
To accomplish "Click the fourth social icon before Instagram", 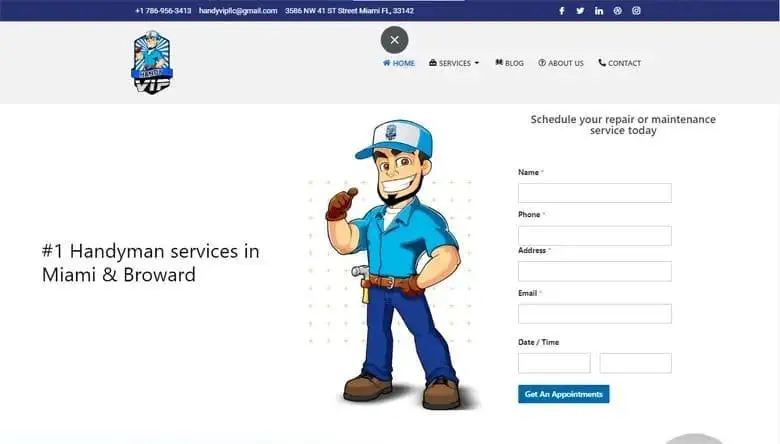I will (617, 11).
